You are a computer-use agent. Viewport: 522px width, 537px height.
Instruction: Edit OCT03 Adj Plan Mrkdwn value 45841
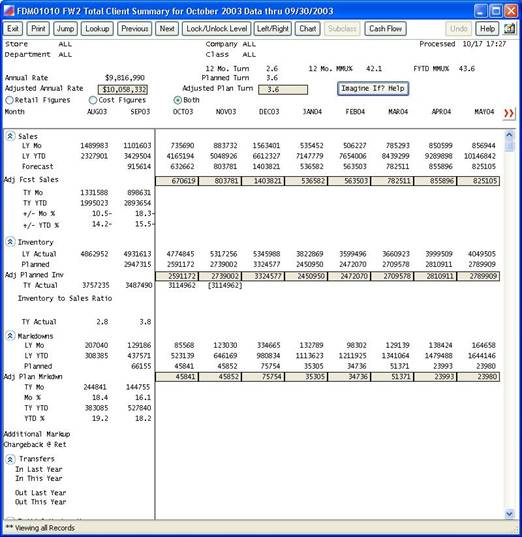177,377
